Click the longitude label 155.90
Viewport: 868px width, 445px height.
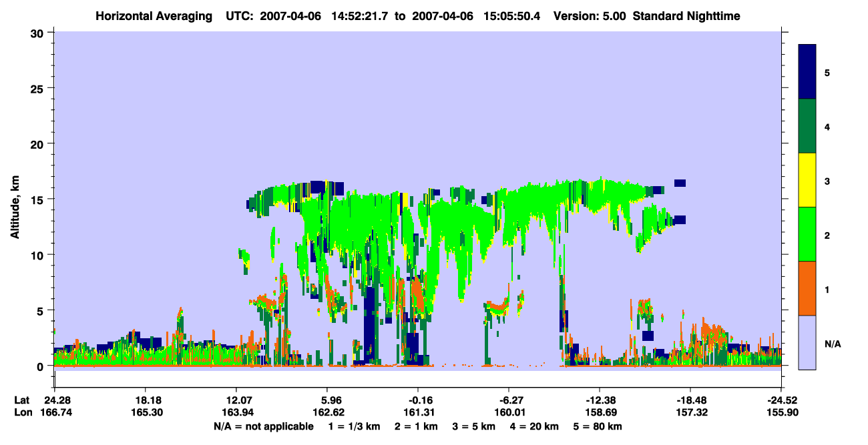[781, 412]
